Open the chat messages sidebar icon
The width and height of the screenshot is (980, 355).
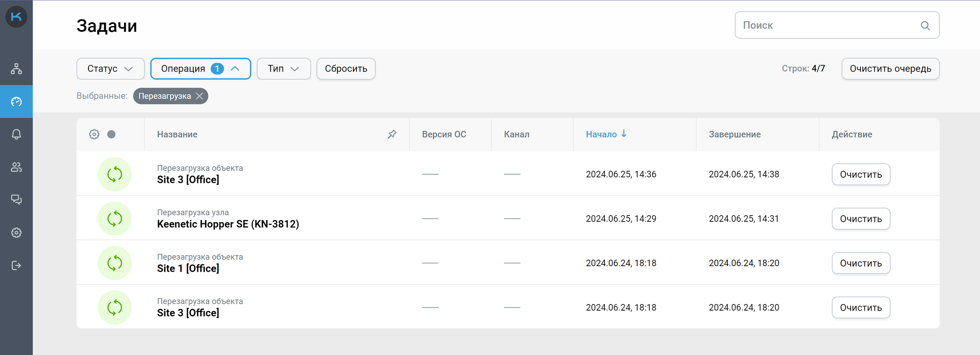(x=16, y=200)
